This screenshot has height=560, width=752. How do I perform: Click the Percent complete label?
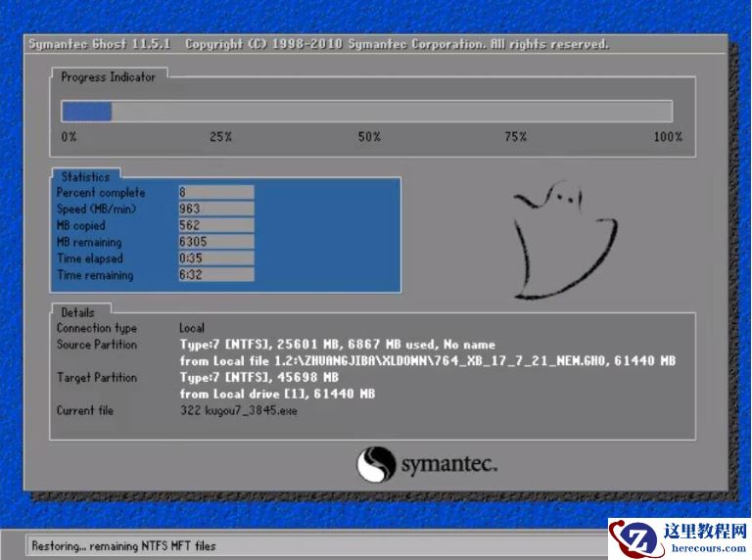click(101, 193)
